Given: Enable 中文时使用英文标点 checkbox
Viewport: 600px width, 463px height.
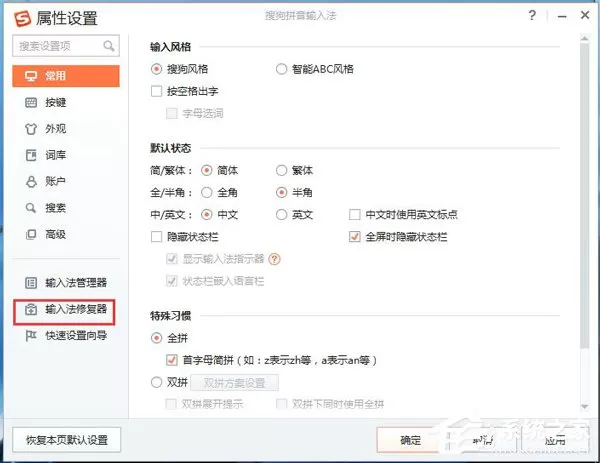Looking at the screenshot, I should [355, 215].
